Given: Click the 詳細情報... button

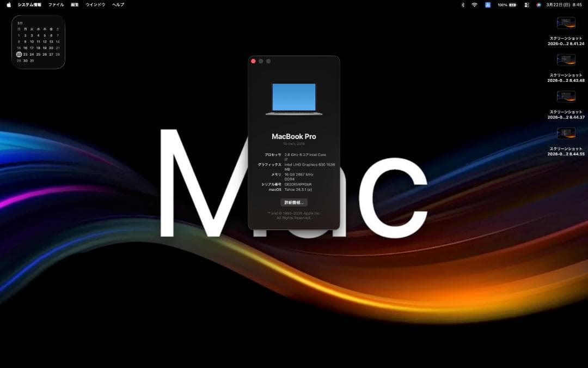Looking at the screenshot, I should pyautogui.click(x=294, y=202).
